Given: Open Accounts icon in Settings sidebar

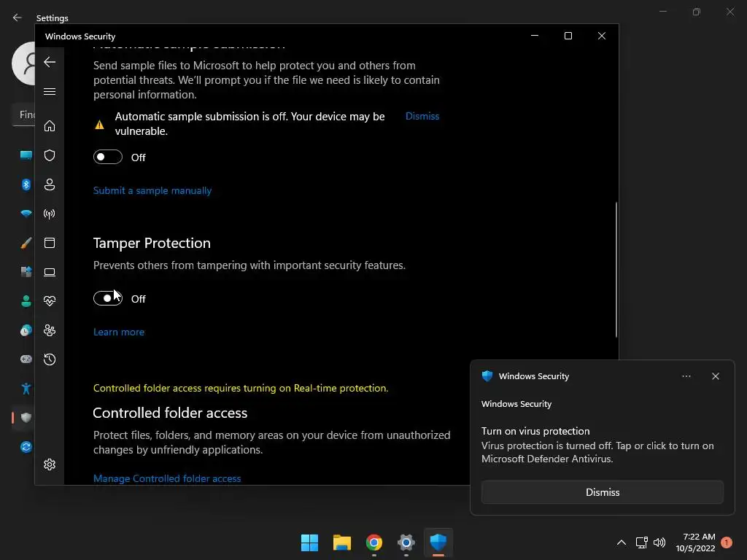Looking at the screenshot, I should [26, 301].
